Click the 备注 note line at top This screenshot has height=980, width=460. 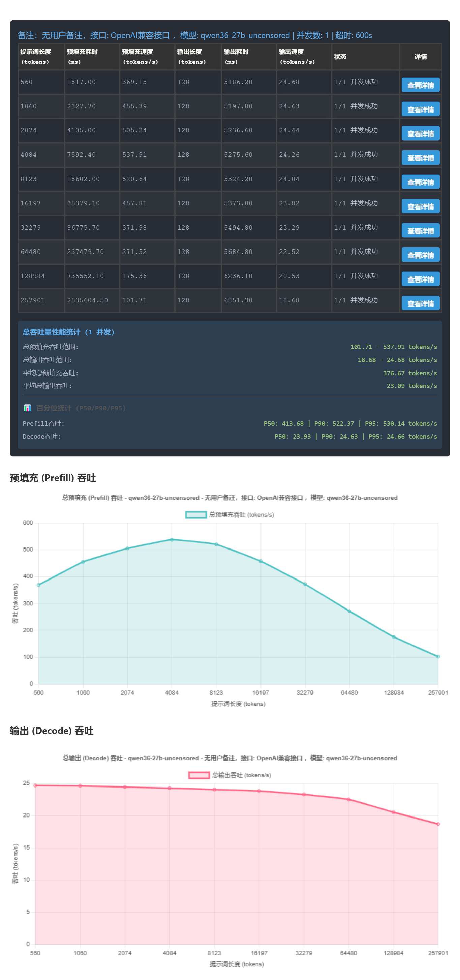(195, 35)
